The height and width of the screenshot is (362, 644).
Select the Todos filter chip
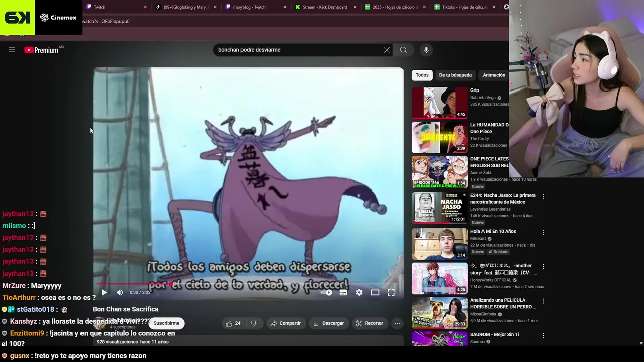(x=422, y=75)
